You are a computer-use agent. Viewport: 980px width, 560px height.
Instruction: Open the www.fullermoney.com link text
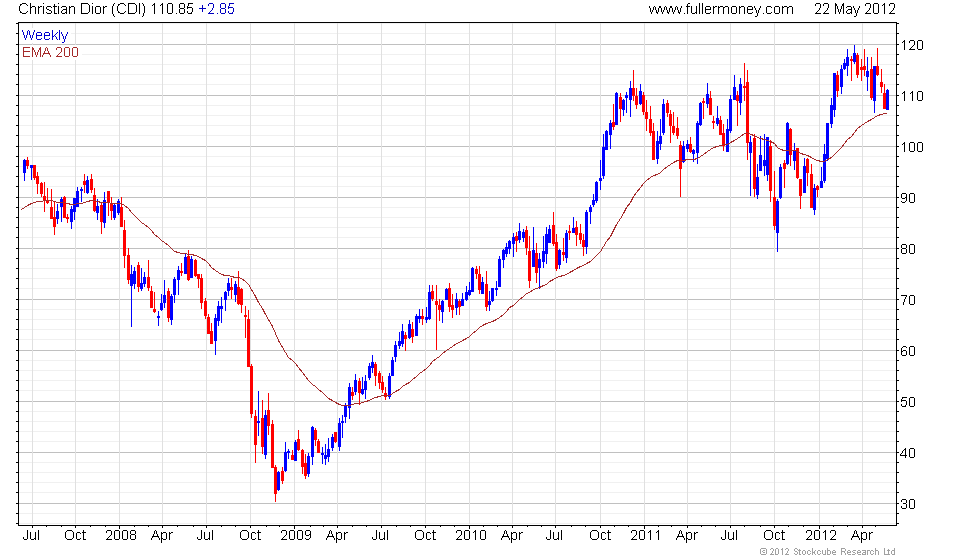point(721,9)
